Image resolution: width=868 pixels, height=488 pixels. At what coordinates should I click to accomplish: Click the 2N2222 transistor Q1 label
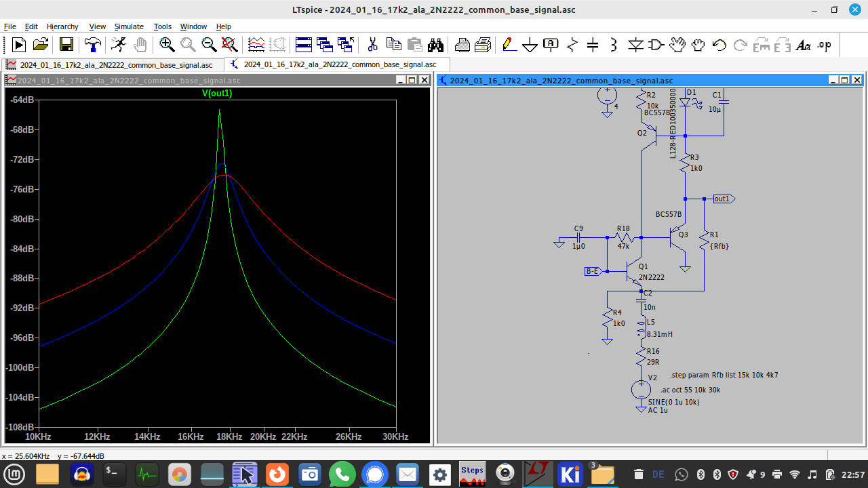pos(651,277)
